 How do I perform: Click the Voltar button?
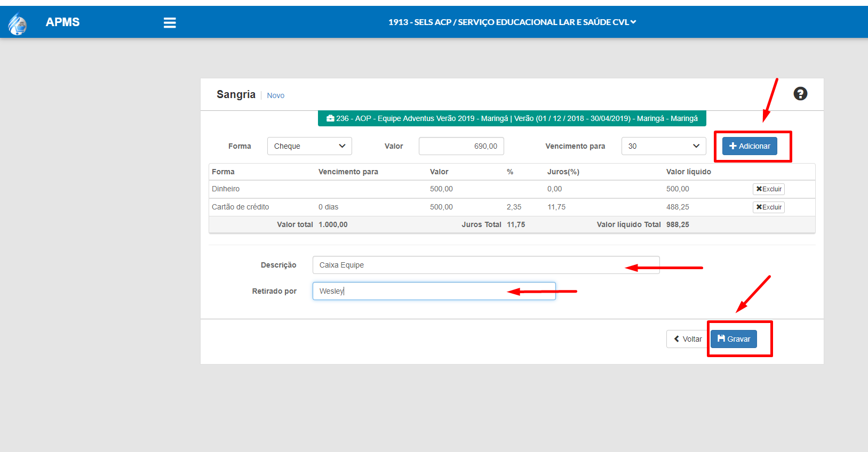click(x=688, y=339)
